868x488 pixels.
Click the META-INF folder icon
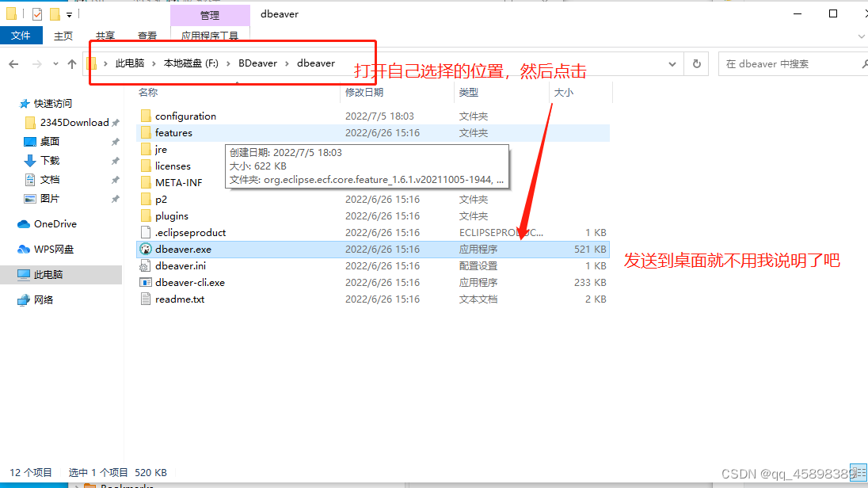pyautogui.click(x=146, y=182)
